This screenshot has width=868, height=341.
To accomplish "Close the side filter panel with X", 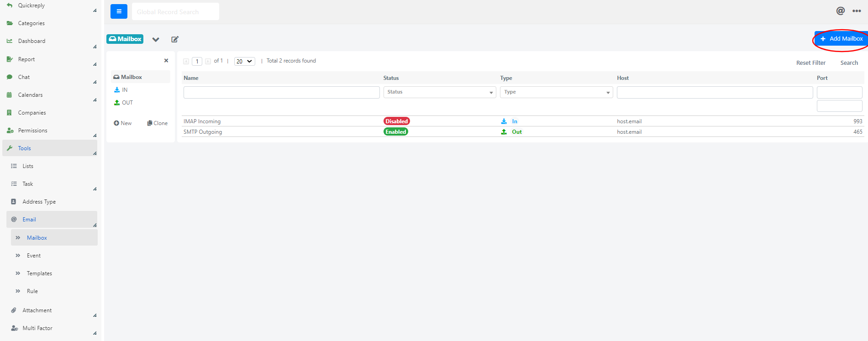I will [166, 60].
